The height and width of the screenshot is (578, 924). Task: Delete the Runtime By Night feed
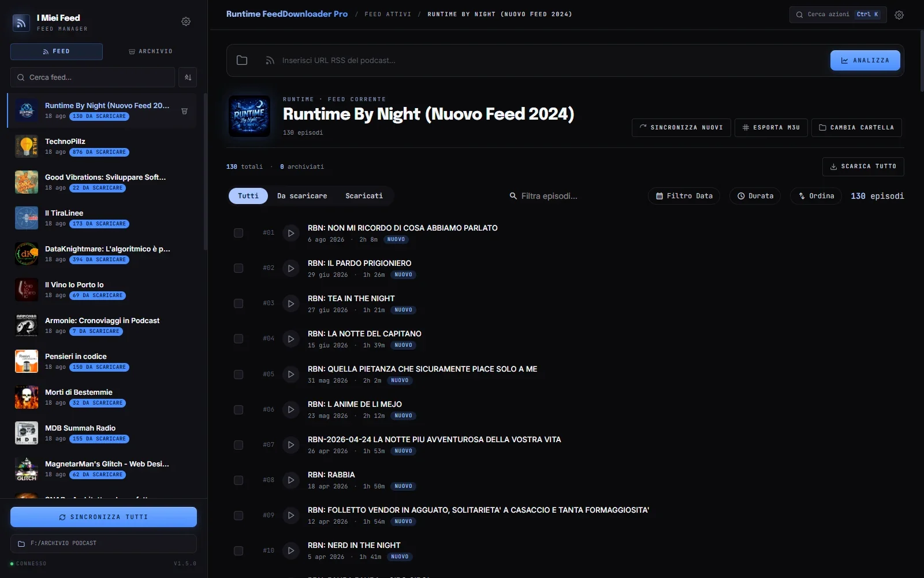pos(184,111)
